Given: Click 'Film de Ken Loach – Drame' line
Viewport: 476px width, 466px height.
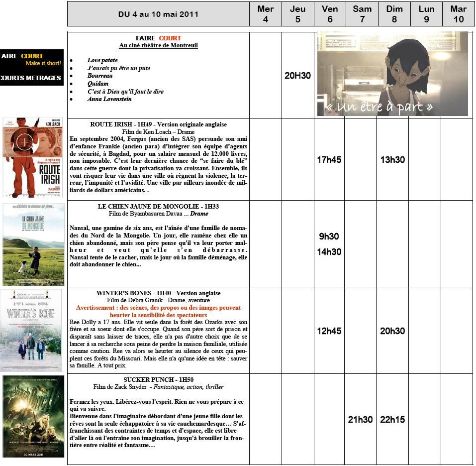Looking at the screenshot, I should point(159,132).
